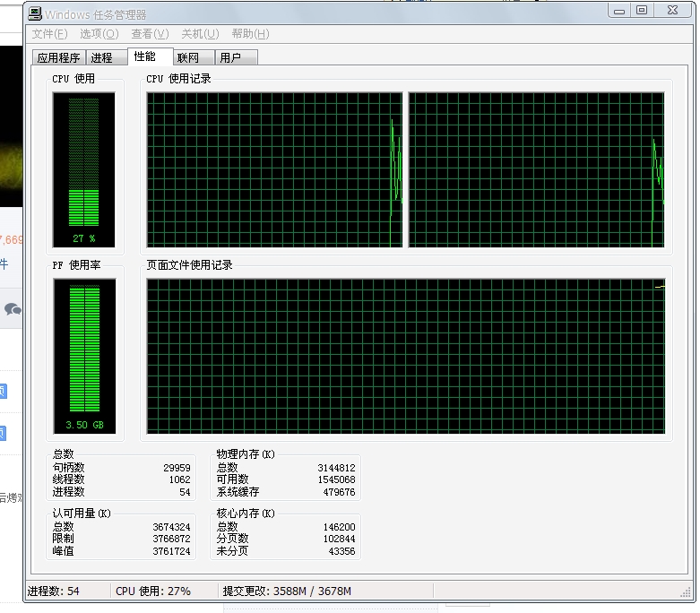Click the 认可用量 (K) group label
This screenshot has height=613, width=700.
point(82,514)
